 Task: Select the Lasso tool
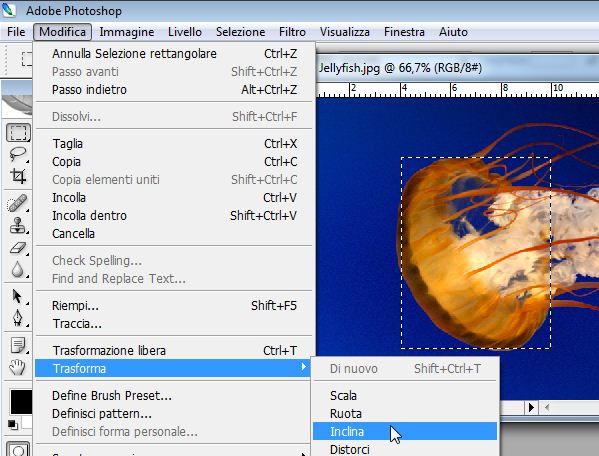click(18, 154)
